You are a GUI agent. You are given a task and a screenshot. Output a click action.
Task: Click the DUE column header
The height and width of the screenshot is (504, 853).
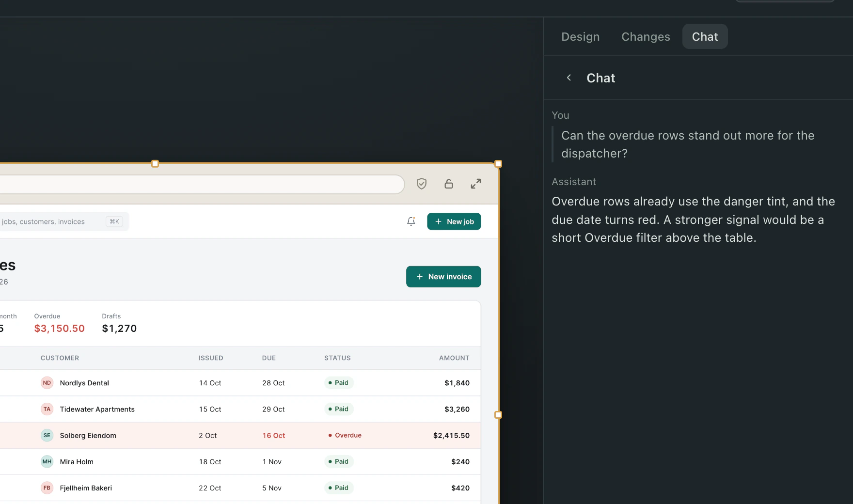tap(269, 358)
